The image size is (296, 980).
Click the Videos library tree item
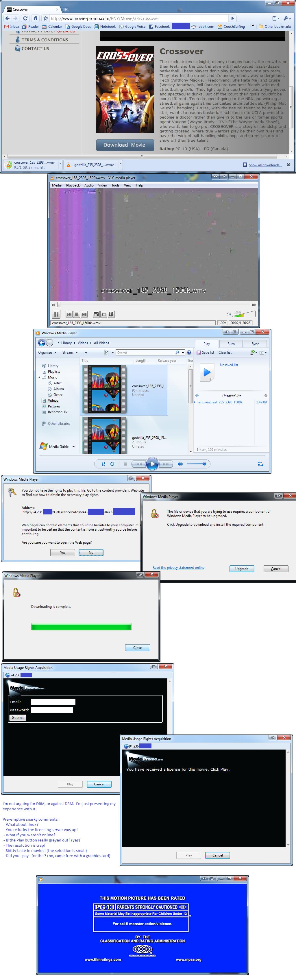(x=53, y=400)
